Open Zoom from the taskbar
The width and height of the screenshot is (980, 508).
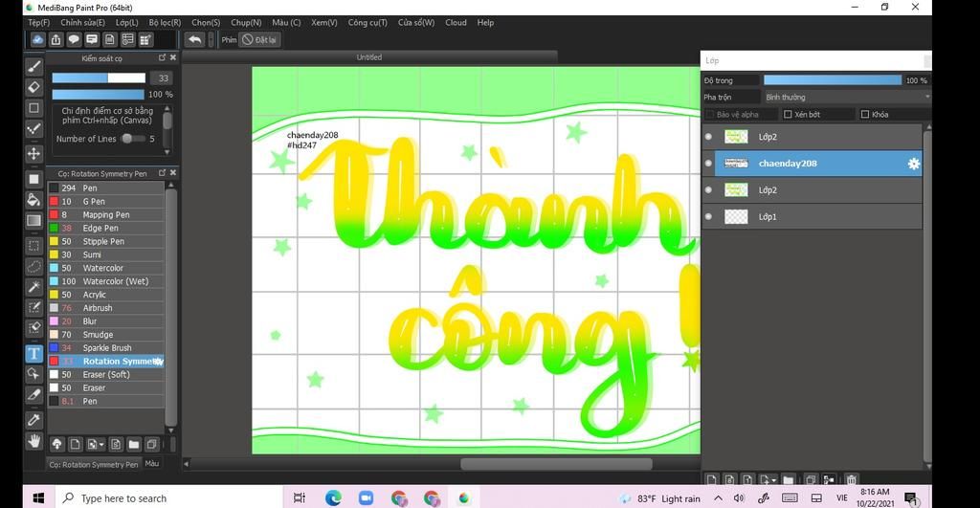(366, 498)
